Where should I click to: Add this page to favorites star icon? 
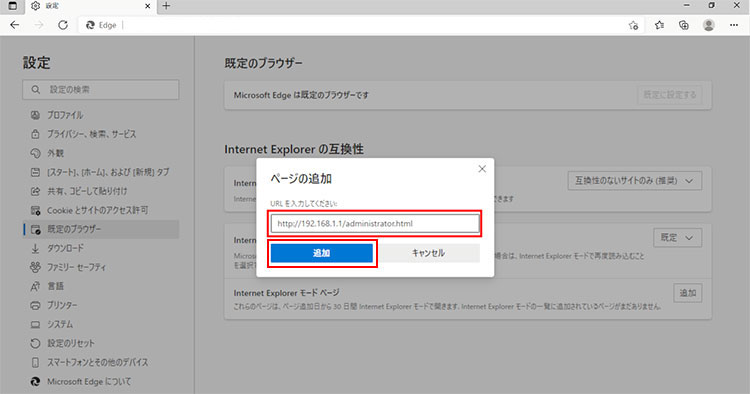[x=633, y=25]
